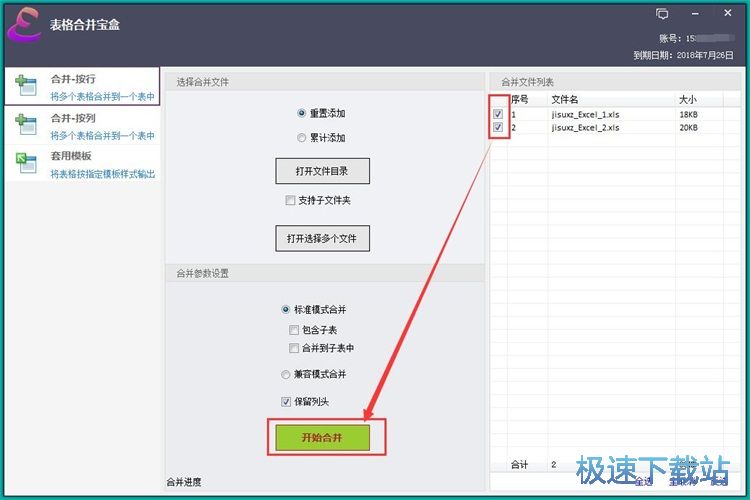Viewport: 750px width, 500px height.
Task: Click the 打开选择多个文件 button
Action: (322, 238)
